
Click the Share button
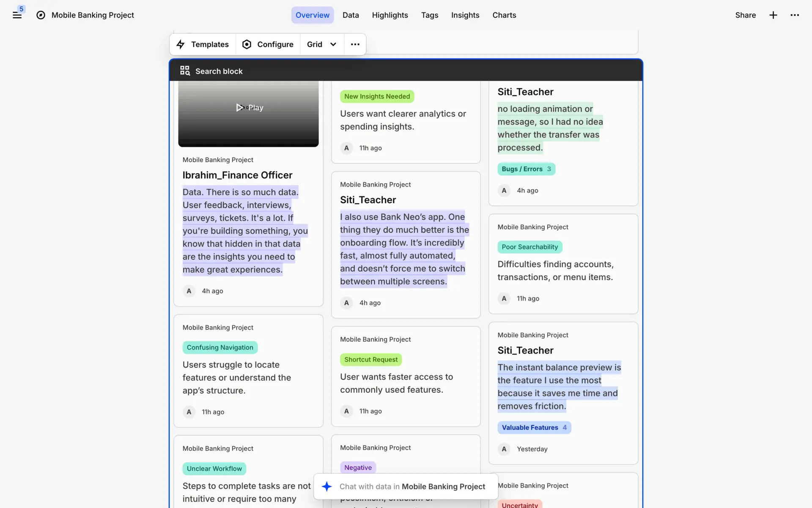pos(745,15)
